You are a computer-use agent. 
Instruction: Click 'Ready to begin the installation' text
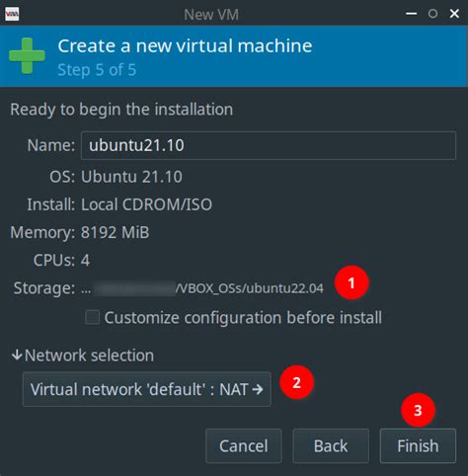click(x=121, y=110)
